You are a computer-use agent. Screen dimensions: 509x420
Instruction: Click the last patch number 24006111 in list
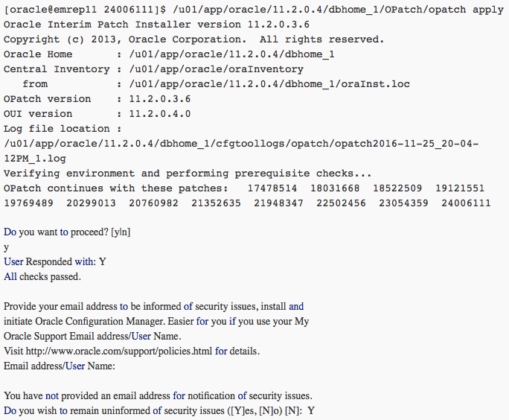(x=466, y=203)
